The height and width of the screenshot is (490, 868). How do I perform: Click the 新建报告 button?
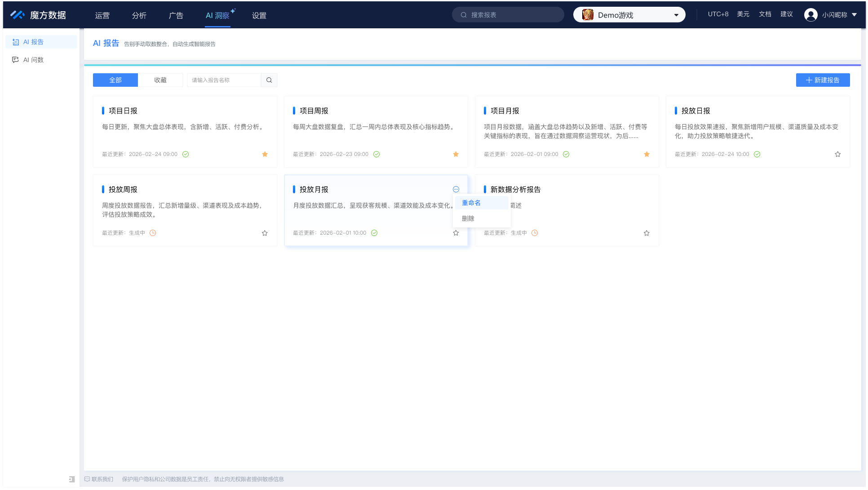(823, 80)
